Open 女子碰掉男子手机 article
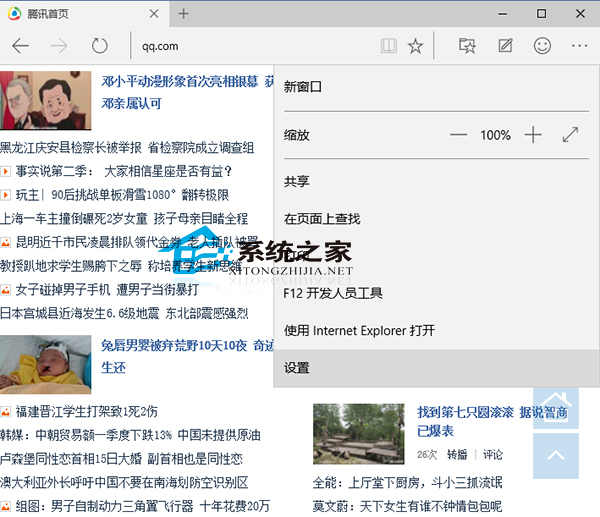 click(107, 290)
